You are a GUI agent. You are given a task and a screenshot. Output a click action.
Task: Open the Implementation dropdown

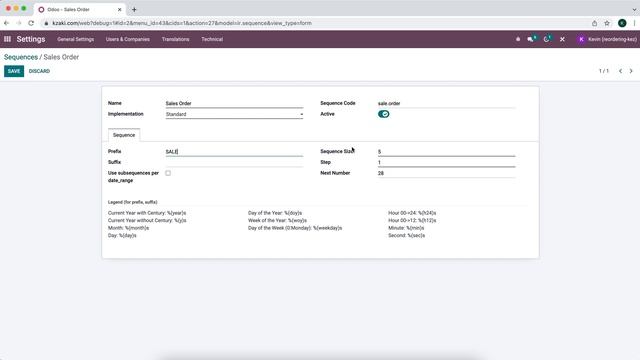click(x=234, y=114)
